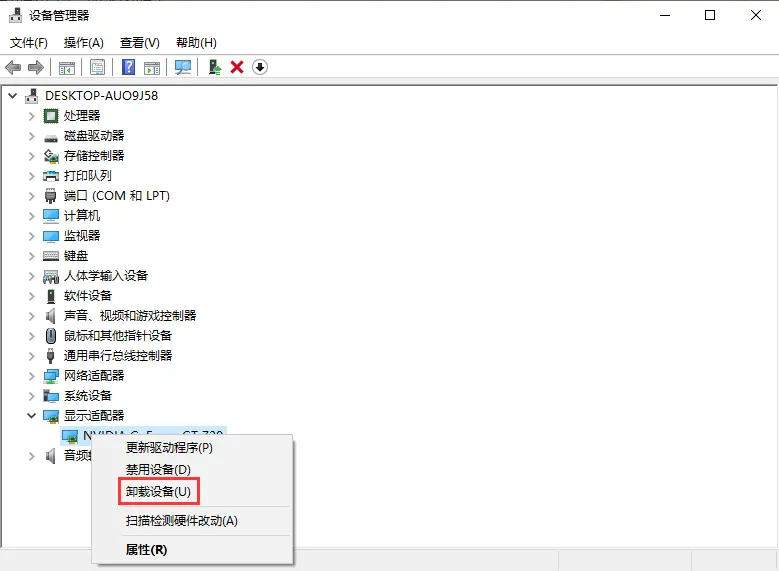Click the scan for hardware changes monitor icon
779x571 pixels.
pos(183,67)
